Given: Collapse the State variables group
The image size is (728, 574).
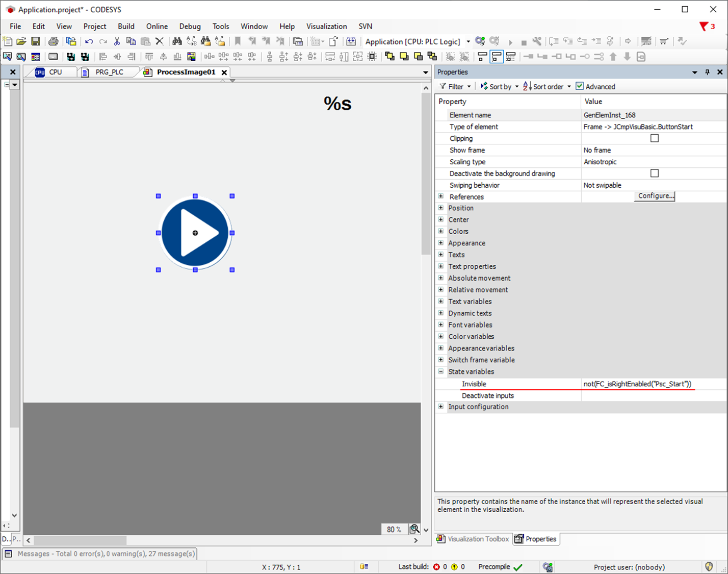Looking at the screenshot, I should [441, 371].
